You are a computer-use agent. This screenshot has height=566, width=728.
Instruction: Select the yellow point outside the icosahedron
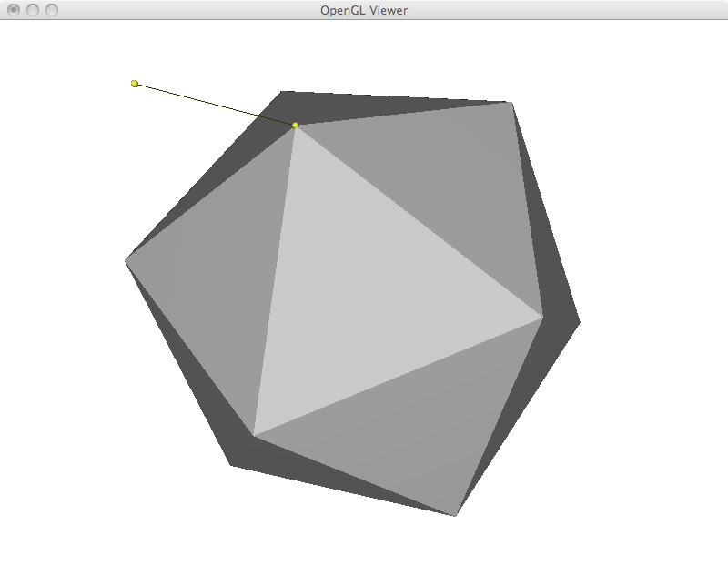pyautogui.click(x=135, y=84)
